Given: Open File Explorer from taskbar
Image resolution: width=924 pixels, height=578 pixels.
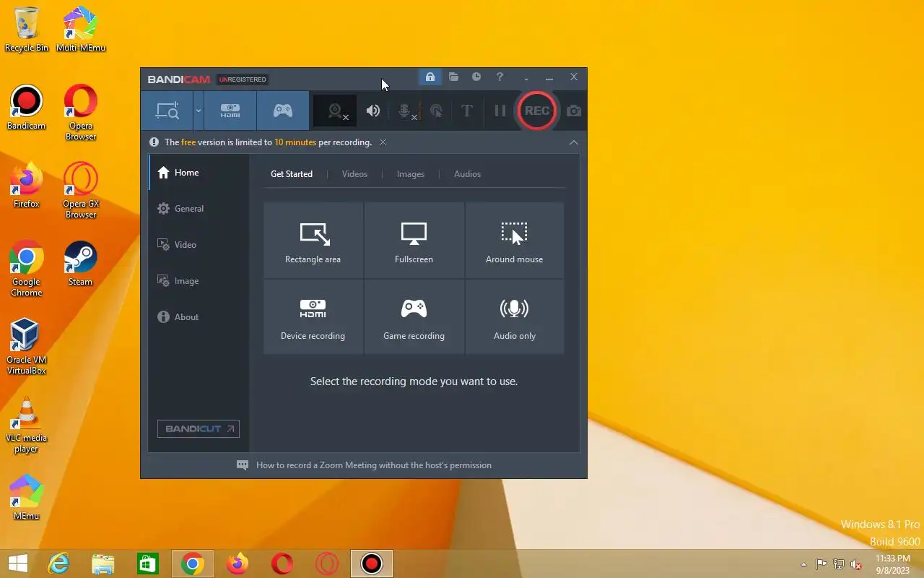Looking at the screenshot, I should [x=103, y=564].
